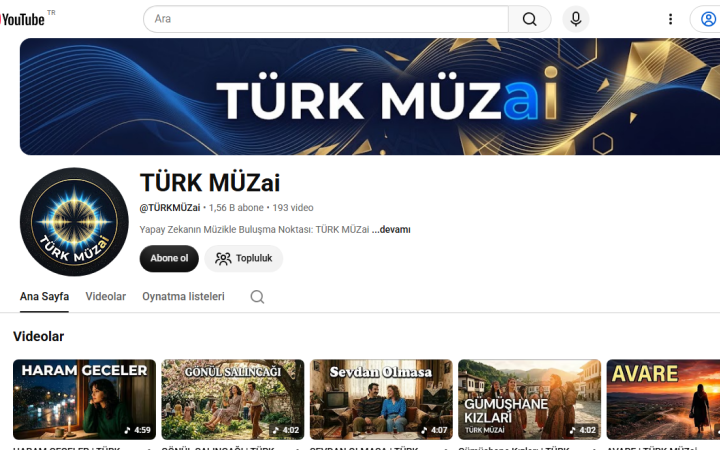Screen dimensions: 720x450
Task: Click the 1,56 B abone text
Action: point(236,208)
